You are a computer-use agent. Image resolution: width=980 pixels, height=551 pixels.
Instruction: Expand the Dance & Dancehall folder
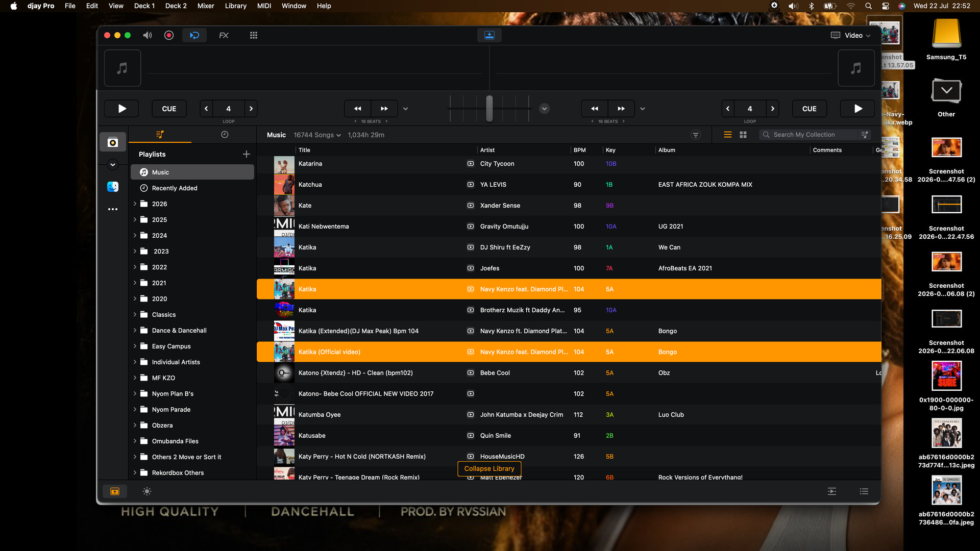pyautogui.click(x=135, y=330)
